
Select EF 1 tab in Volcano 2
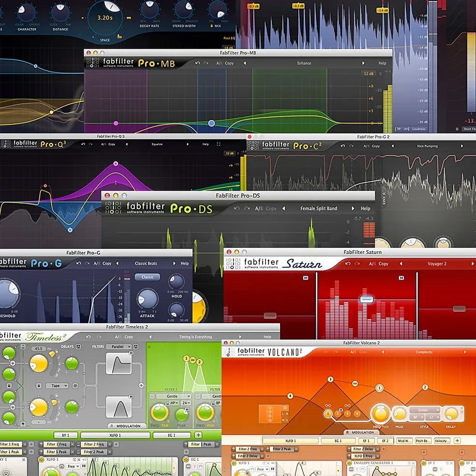point(366,441)
